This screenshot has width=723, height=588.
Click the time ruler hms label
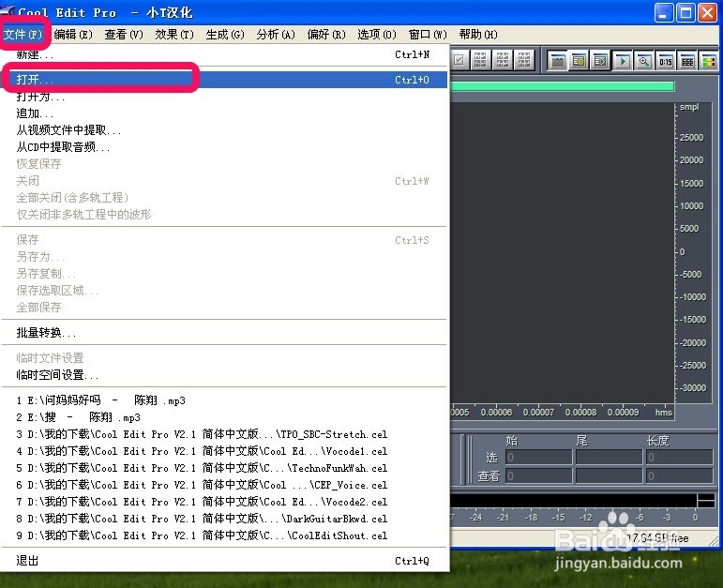664,413
